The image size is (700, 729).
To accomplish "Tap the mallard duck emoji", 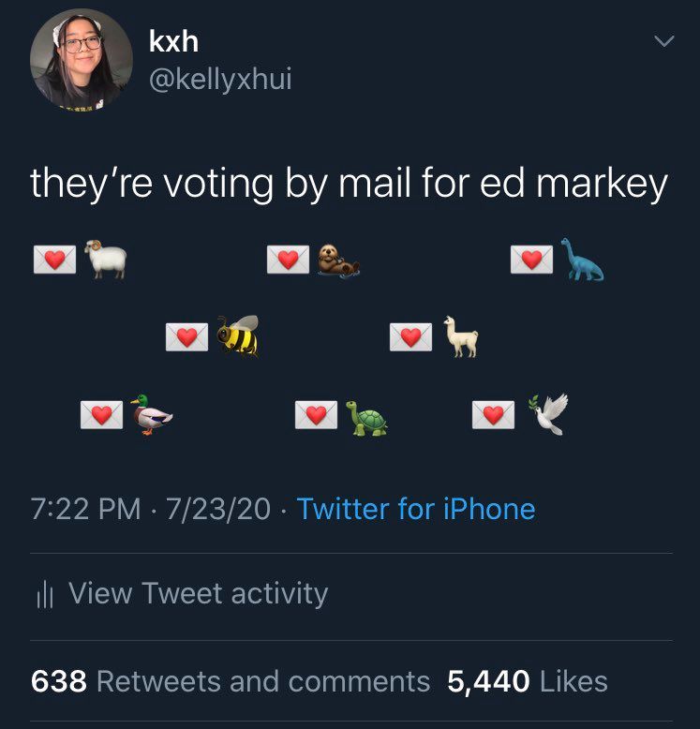I will pos(151,414).
